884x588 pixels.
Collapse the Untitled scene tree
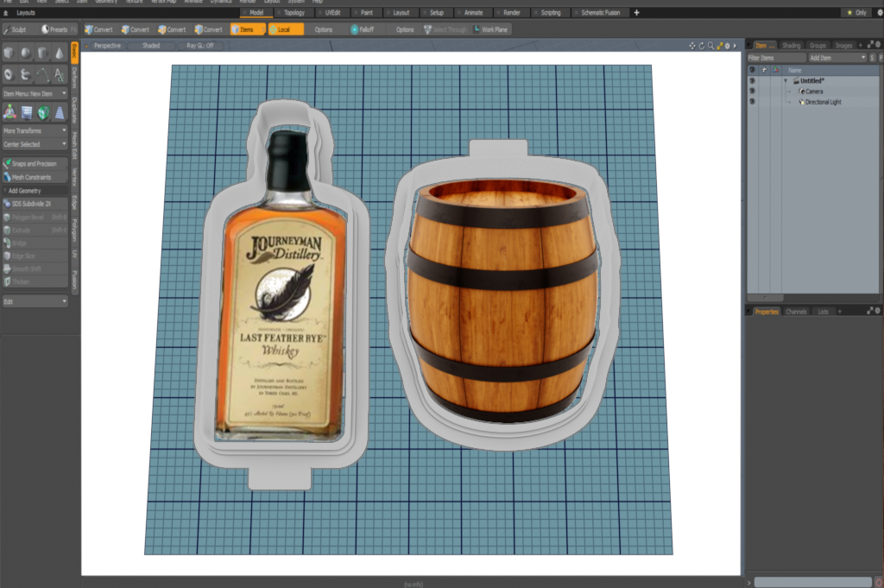[786, 80]
